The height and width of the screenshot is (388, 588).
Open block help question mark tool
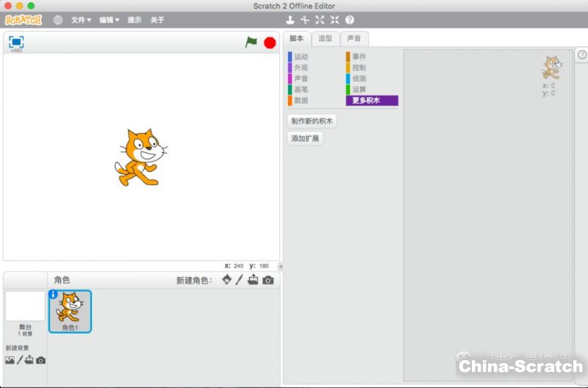pyautogui.click(x=349, y=20)
